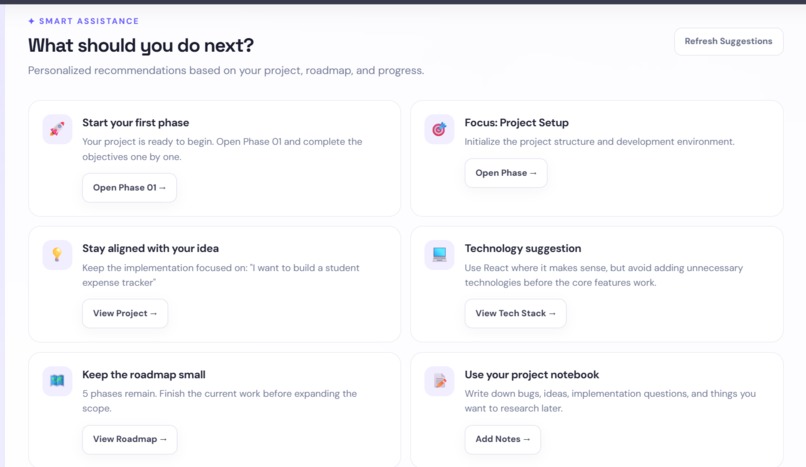The width and height of the screenshot is (806, 467).
Task: Click the laptop icon beside Technology suggestion
Action: tap(439, 255)
